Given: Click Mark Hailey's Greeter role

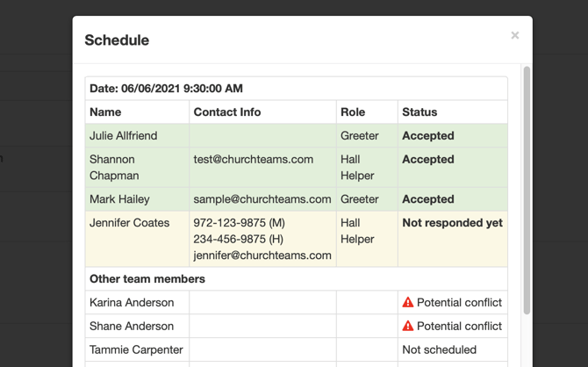Looking at the screenshot, I should tap(360, 199).
